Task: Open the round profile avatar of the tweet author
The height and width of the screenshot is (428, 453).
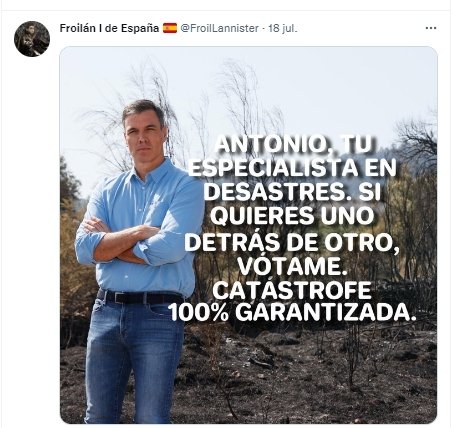Action: click(32, 39)
